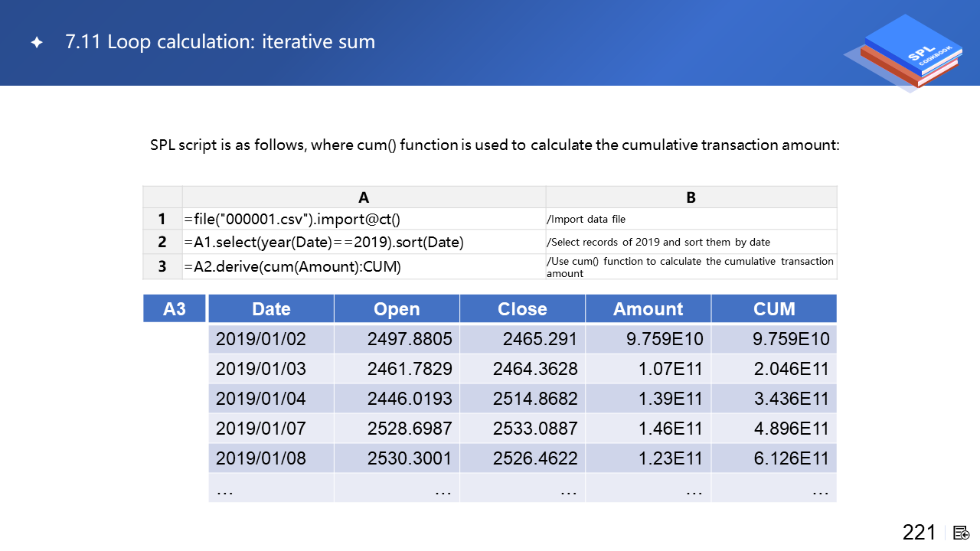This screenshot has height=551, width=980.
Task: Select column A header in script grid
Action: tap(364, 197)
